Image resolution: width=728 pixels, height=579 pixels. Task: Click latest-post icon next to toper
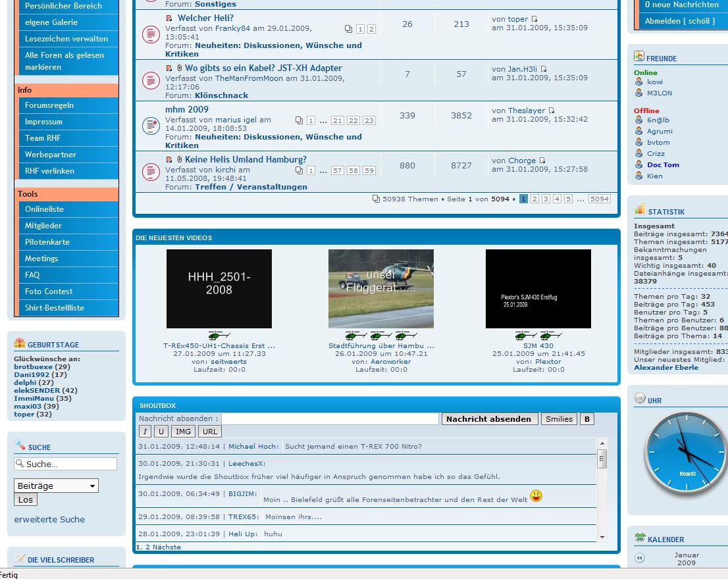[534, 19]
